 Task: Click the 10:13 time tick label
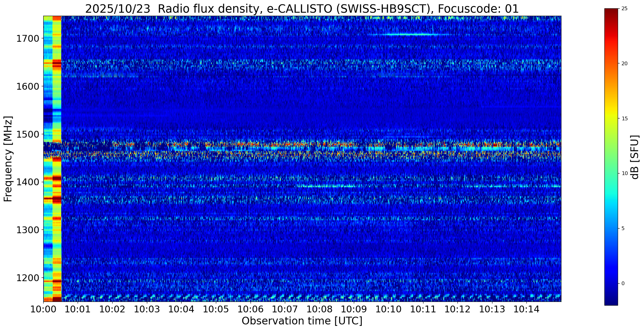coord(492,309)
